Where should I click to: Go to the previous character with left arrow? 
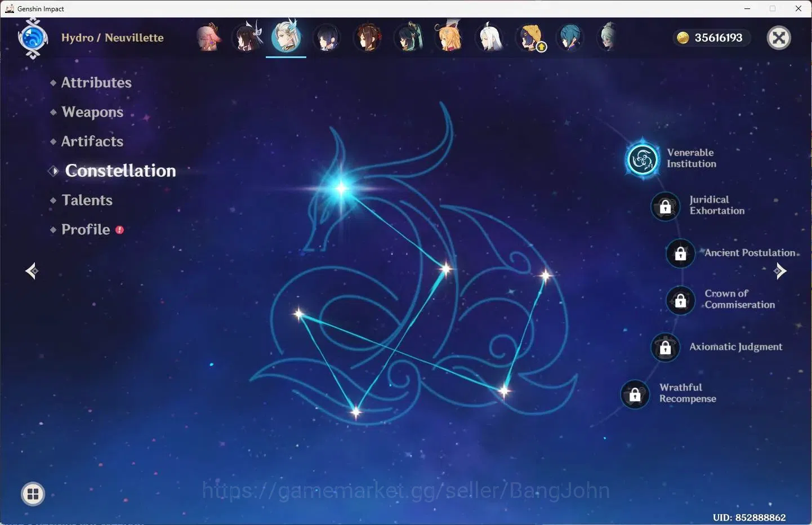coord(32,271)
